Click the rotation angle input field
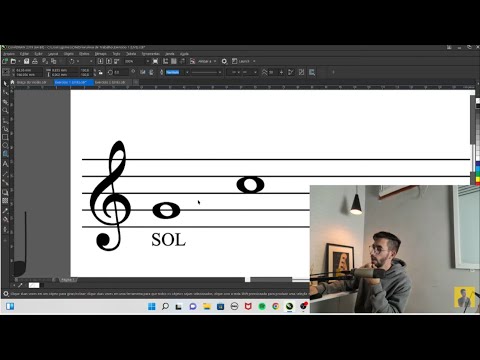The image size is (480, 360). [x=121, y=72]
